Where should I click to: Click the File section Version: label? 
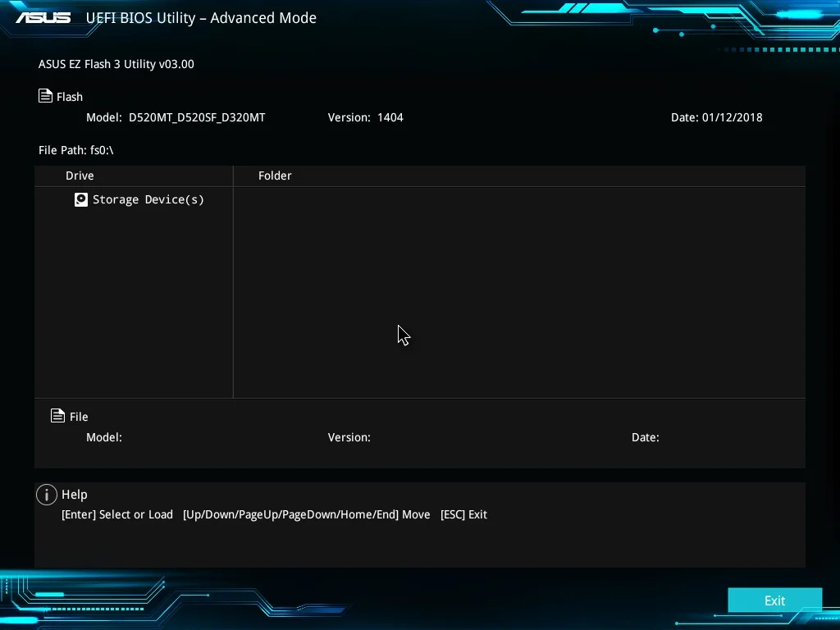pyautogui.click(x=349, y=437)
